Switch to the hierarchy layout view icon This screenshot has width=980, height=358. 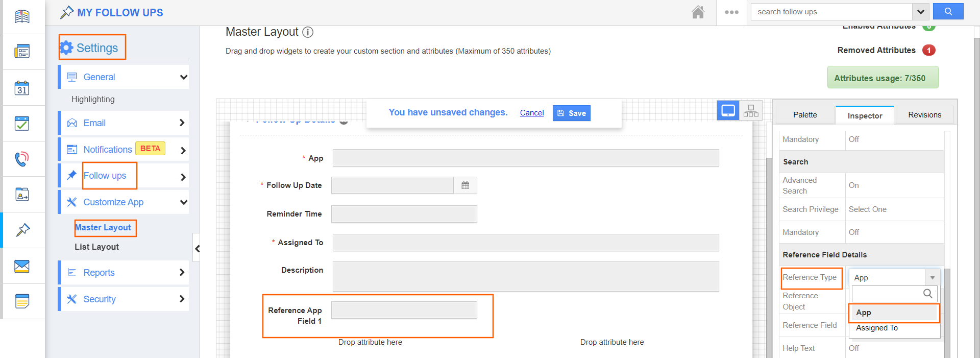(x=750, y=111)
